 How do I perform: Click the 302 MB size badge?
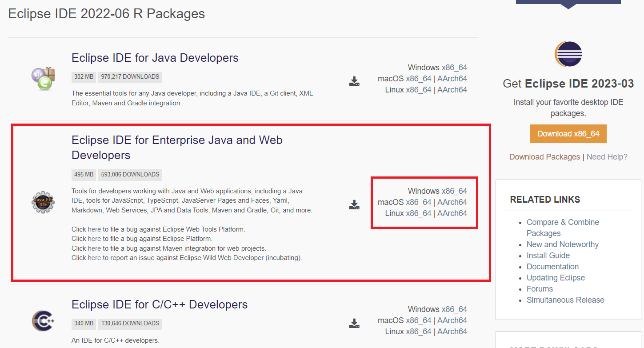(84, 77)
